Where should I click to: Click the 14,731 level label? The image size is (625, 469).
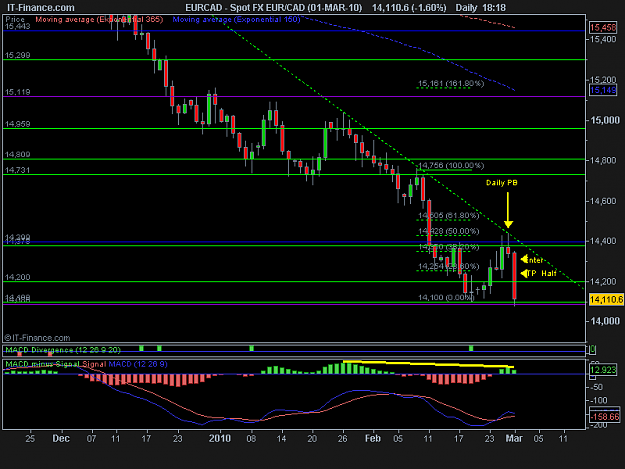click(x=17, y=170)
